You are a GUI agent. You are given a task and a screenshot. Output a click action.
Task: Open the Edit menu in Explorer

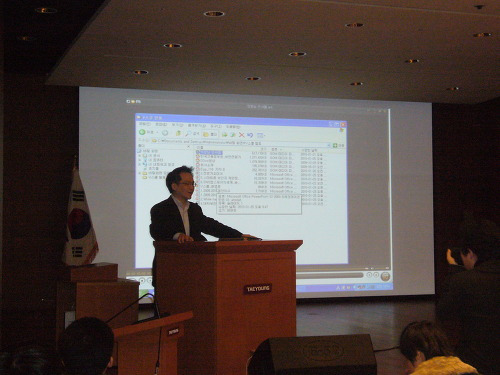pyautogui.click(x=161, y=124)
